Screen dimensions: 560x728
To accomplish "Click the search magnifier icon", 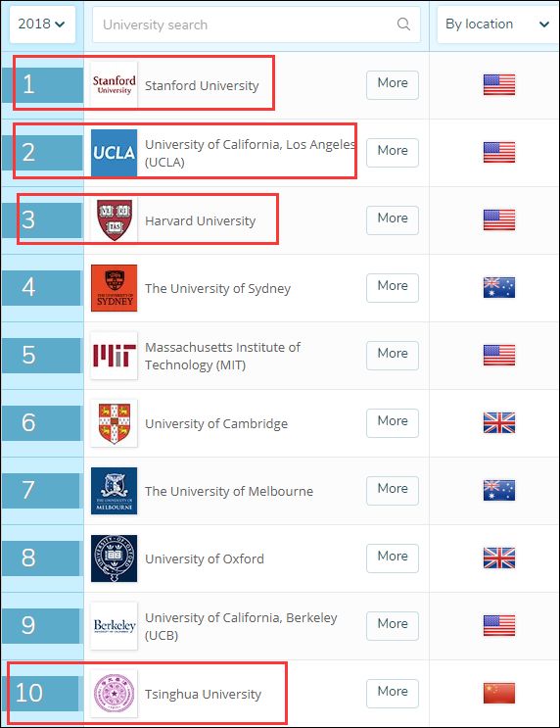I will pyautogui.click(x=403, y=24).
